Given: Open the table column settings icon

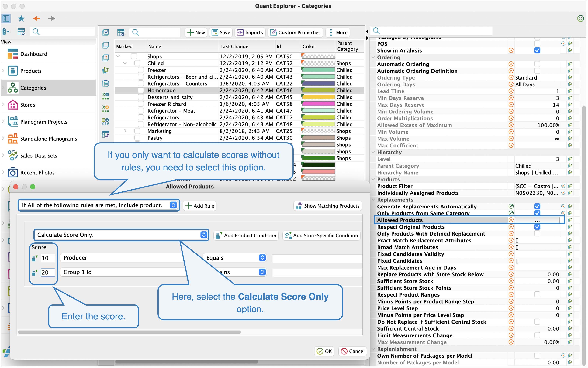Looking at the screenshot, I should (x=121, y=32).
